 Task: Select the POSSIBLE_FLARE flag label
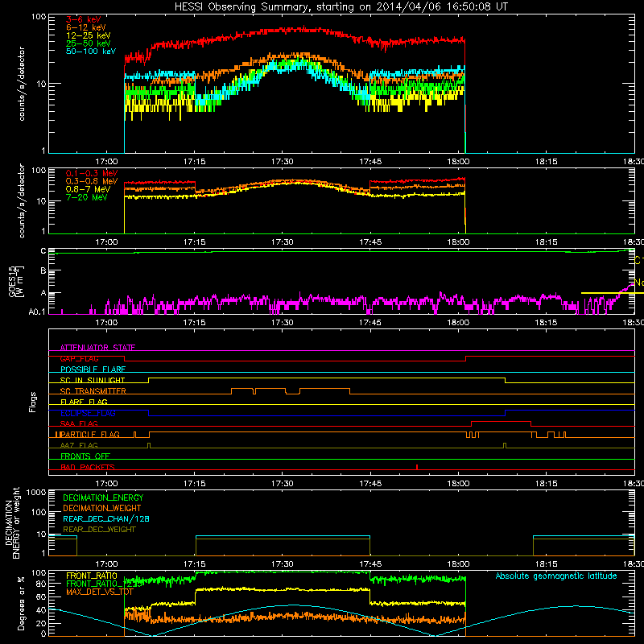pyautogui.click(x=93, y=369)
